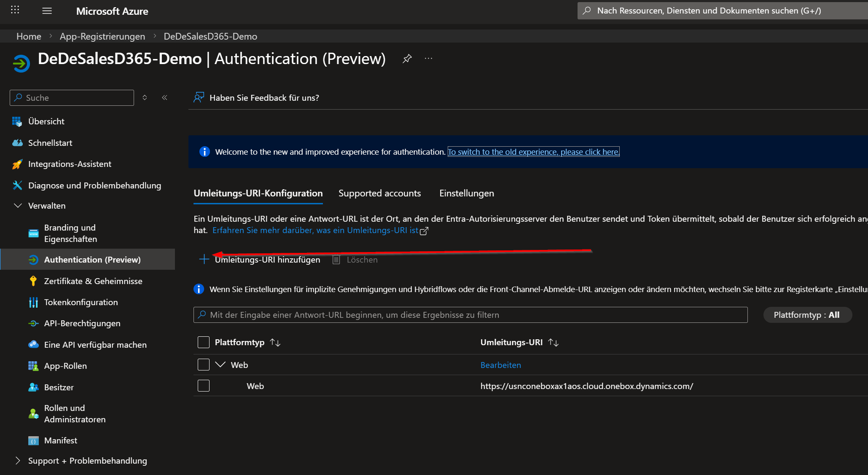Open Zertifikate & Geheimnisse

pos(93,281)
